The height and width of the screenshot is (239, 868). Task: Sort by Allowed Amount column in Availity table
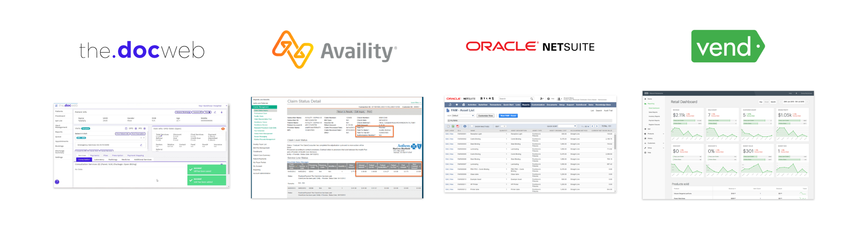coord(361,166)
